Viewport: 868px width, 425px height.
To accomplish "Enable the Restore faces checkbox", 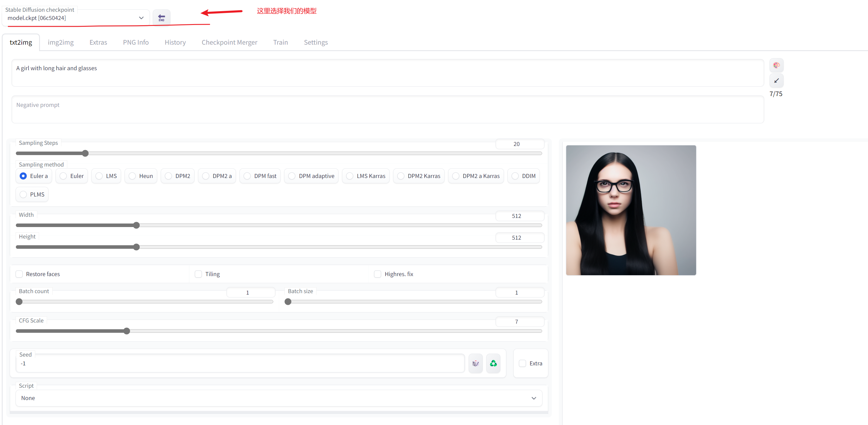I will point(20,274).
